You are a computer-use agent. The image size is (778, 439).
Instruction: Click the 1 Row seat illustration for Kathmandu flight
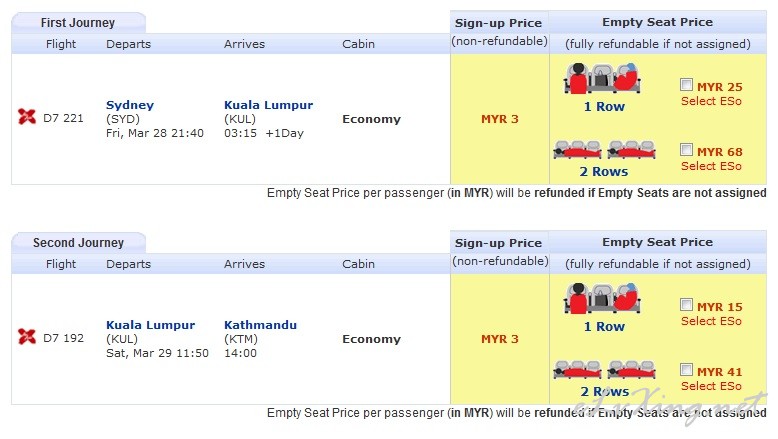point(602,298)
